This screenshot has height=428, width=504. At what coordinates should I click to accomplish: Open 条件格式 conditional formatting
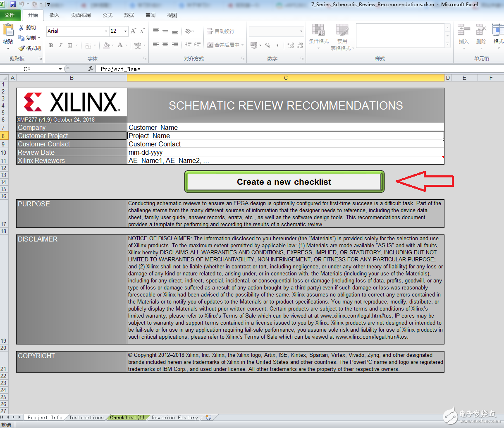point(318,36)
